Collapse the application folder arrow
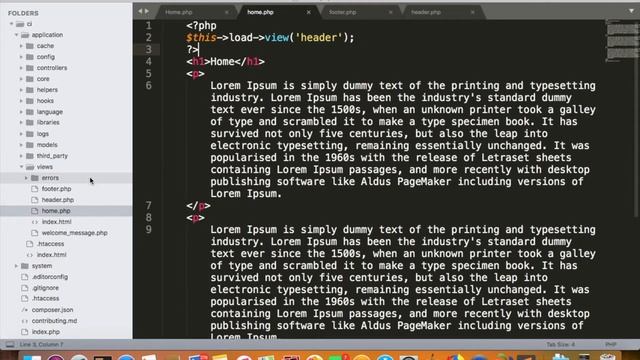Image resolution: width=640 pixels, height=360 pixels. coord(16,35)
